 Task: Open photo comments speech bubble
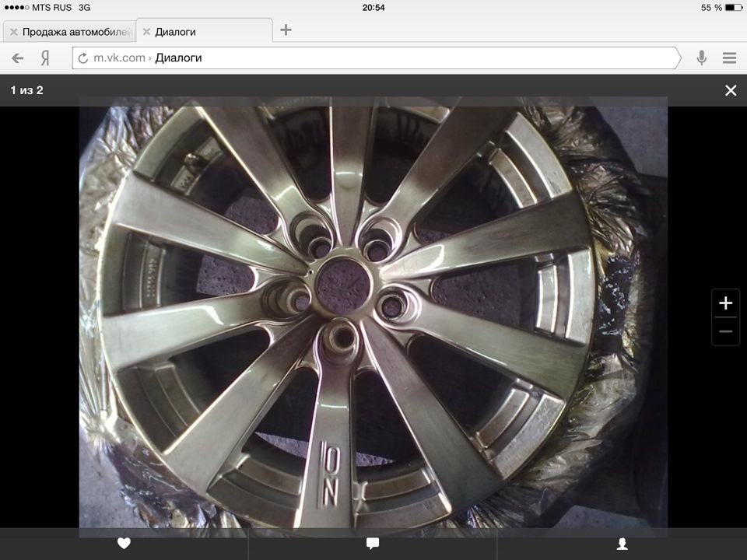click(x=373, y=544)
